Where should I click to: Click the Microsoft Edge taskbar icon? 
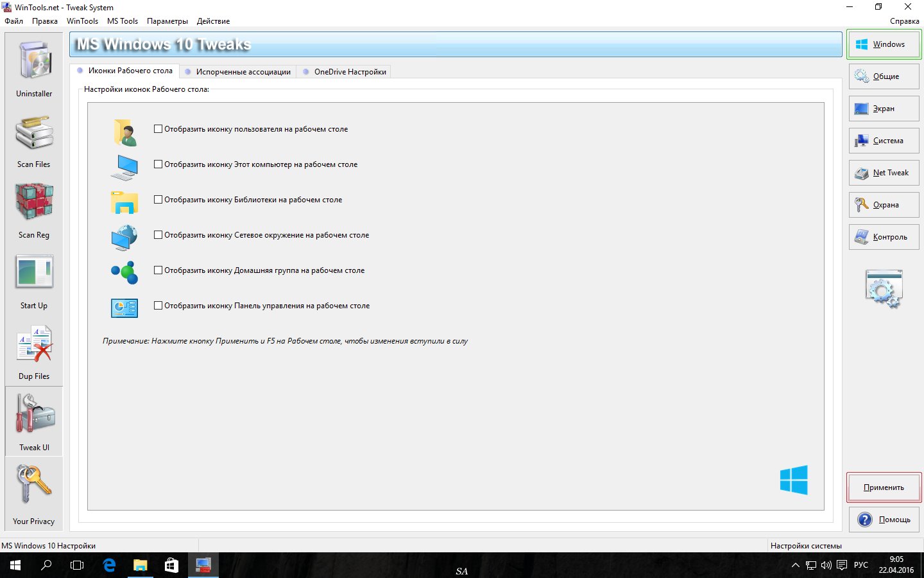click(109, 565)
